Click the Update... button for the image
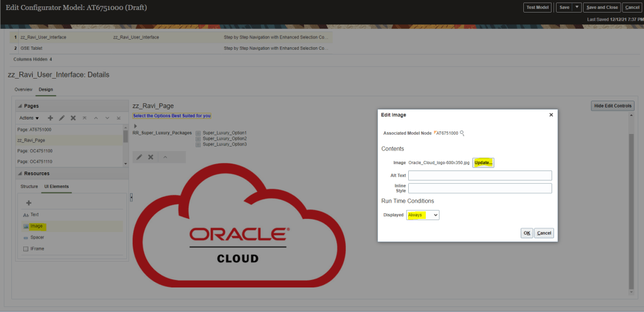 (484, 162)
